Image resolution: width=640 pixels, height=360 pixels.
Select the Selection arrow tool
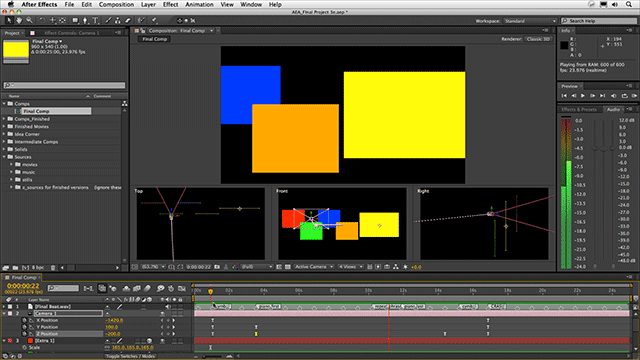click(x=9, y=20)
